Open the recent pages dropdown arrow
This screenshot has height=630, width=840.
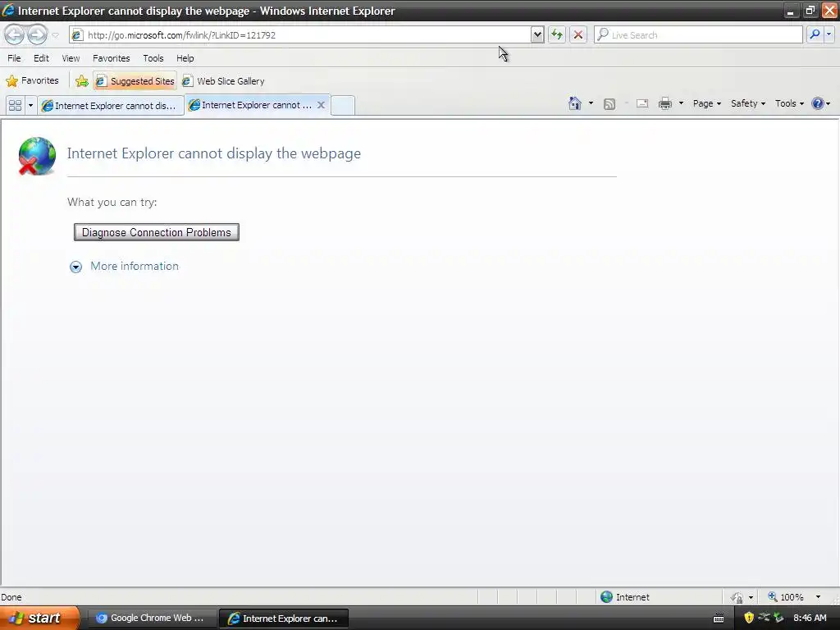tap(55, 35)
